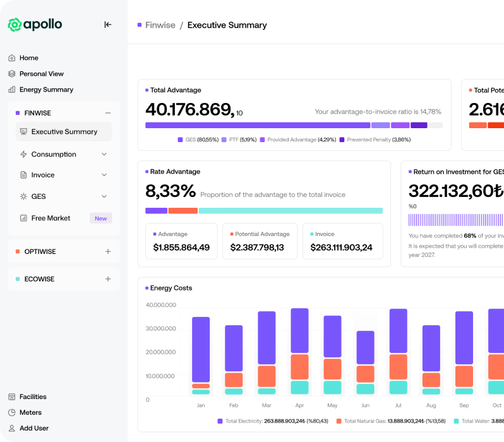The image size is (504, 442).
Task: Click the Apollo logo icon
Action: (15, 25)
